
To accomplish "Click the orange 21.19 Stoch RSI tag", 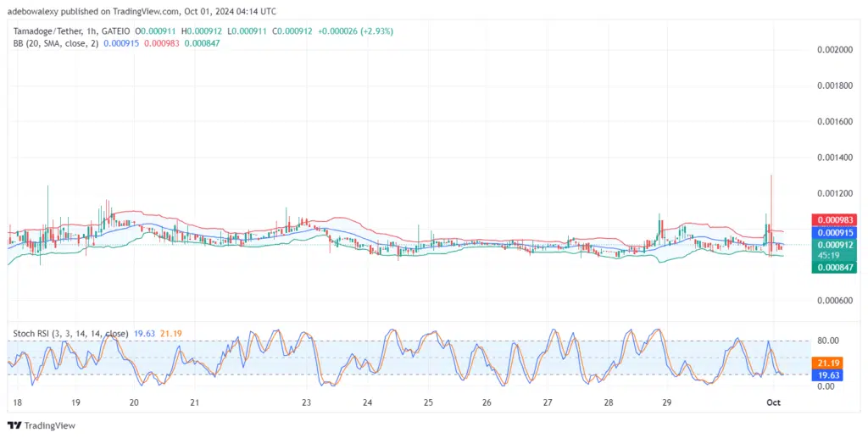I will [826, 363].
